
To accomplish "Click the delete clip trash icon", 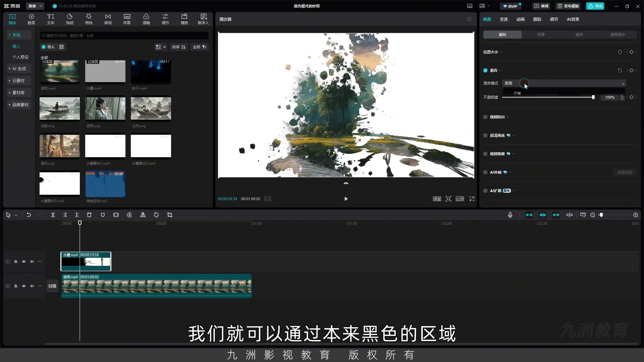I will click(x=89, y=215).
